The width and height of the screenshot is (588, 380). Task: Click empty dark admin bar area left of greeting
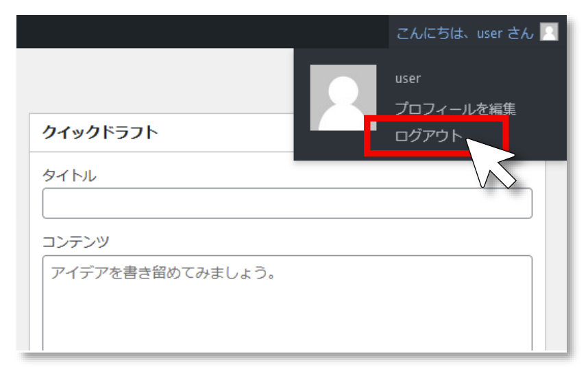[206, 32]
